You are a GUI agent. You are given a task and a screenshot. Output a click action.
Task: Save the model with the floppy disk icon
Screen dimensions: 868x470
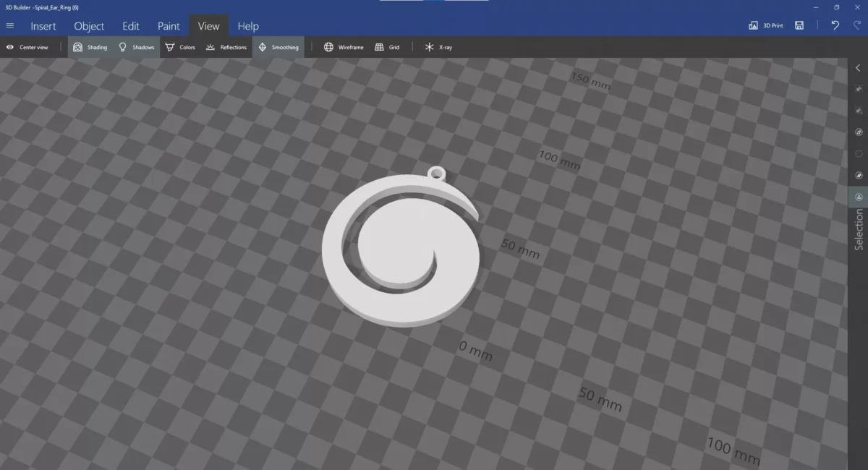(799, 25)
